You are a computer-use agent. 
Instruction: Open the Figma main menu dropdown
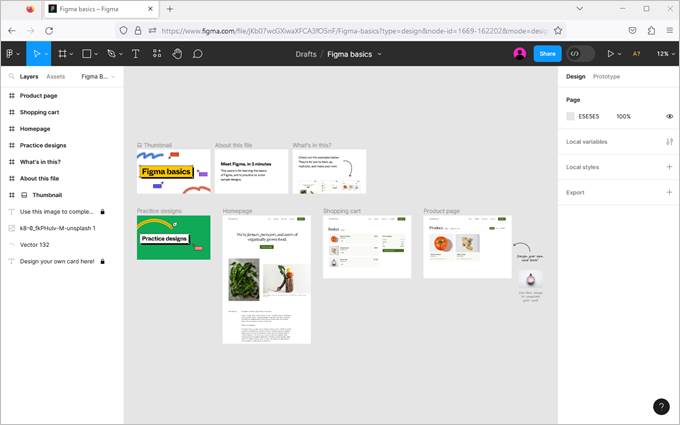pyautogui.click(x=12, y=54)
